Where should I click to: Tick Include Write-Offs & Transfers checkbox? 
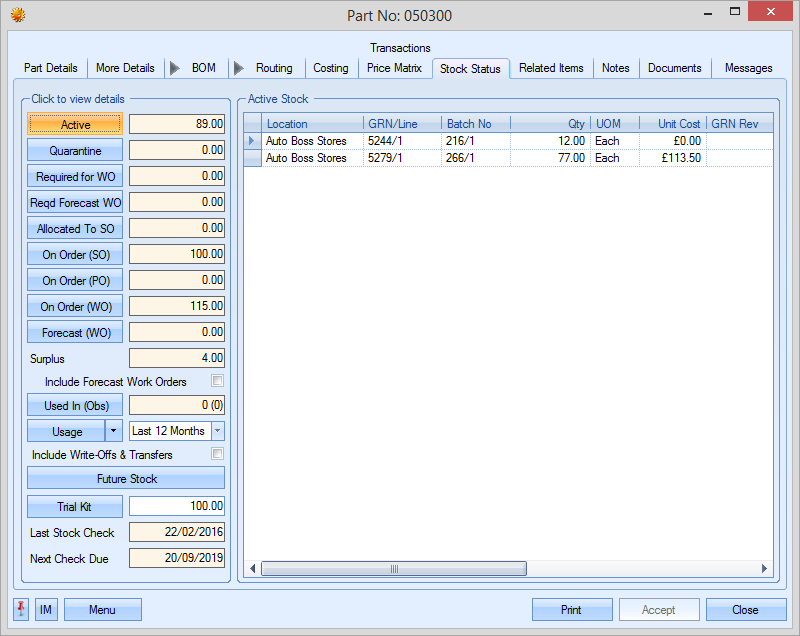point(217,455)
